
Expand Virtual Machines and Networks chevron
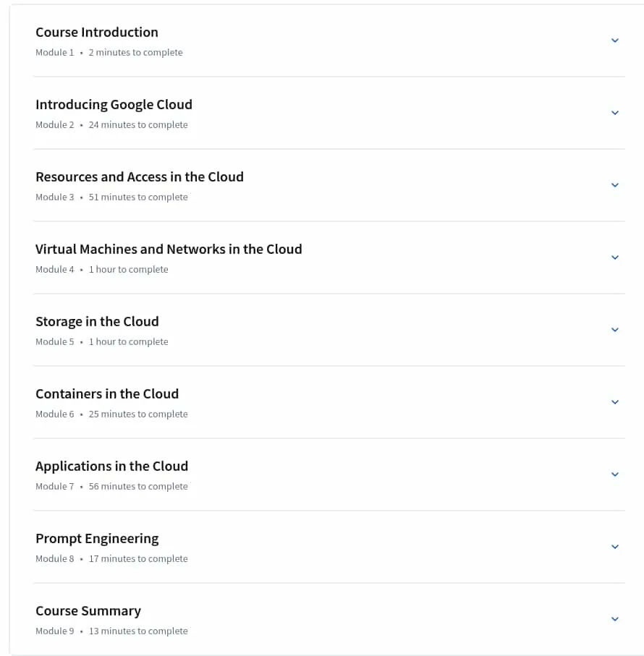pos(615,257)
